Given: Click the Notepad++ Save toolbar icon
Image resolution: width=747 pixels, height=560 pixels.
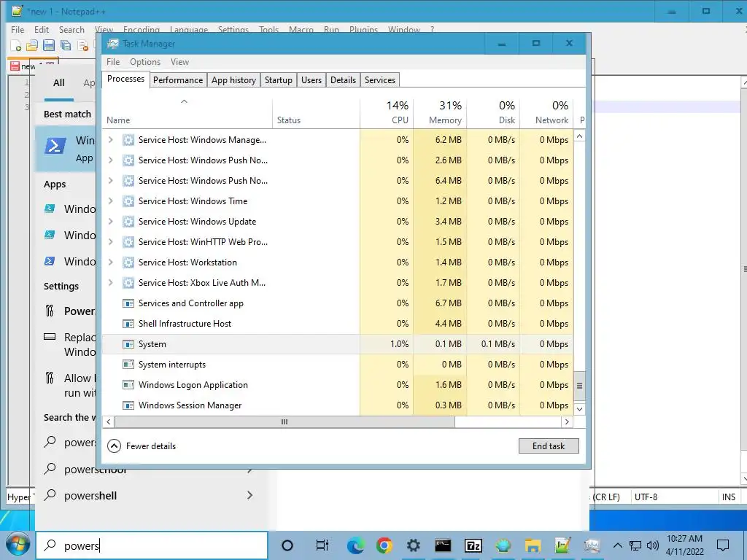Looking at the screenshot, I should 49,46.
